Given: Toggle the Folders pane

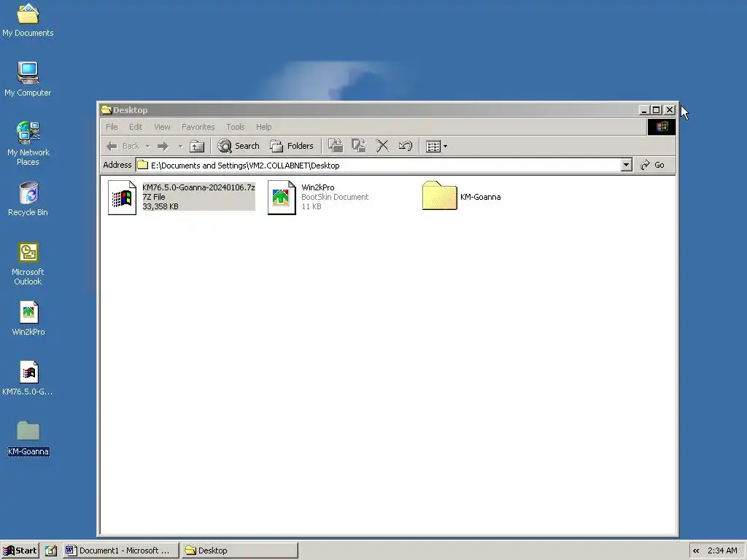Looking at the screenshot, I should pyautogui.click(x=292, y=146).
